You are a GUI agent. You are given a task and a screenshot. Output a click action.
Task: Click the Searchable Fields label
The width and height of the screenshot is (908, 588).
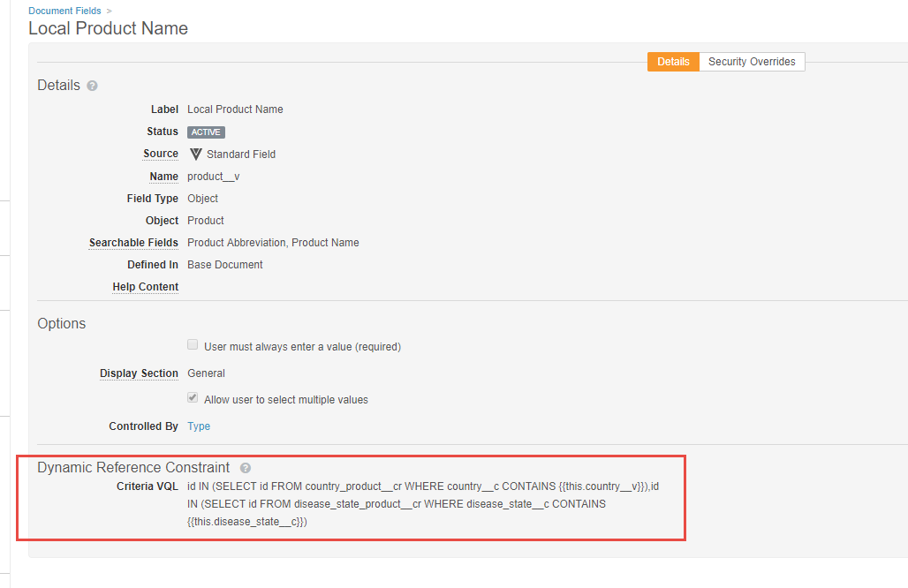[x=133, y=243]
